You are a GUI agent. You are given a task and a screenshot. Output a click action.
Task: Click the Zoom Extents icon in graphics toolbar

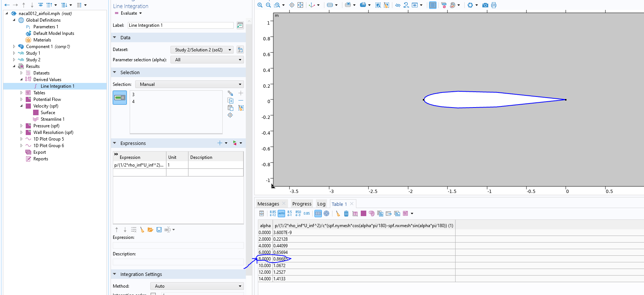point(300,5)
